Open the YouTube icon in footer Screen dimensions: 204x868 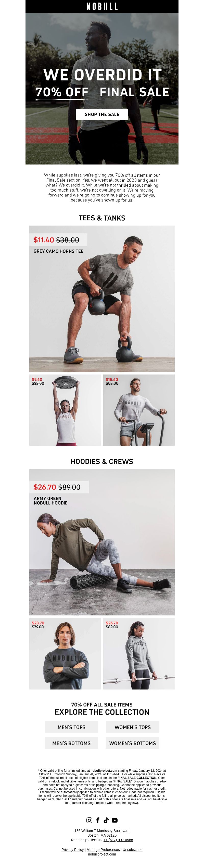(x=114, y=820)
